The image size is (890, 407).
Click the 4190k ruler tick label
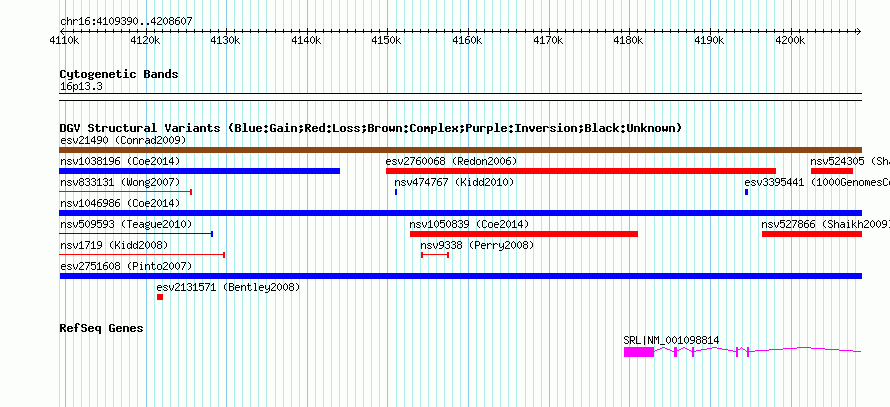pyautogui.click(x=710, y=41)
